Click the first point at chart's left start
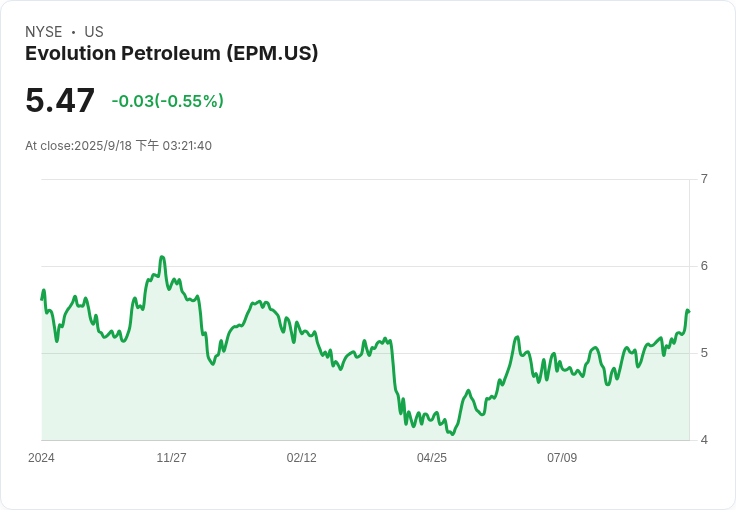The height and width of the screenshot is (510, 736). (x=42, y=298)
